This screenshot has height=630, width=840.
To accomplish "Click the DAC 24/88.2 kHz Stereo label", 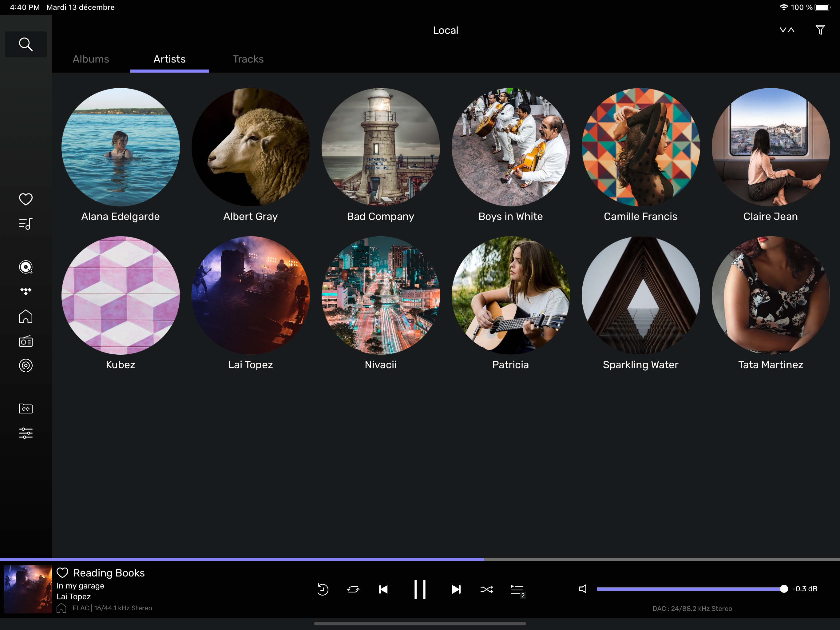I will click(x=692, y=608).
